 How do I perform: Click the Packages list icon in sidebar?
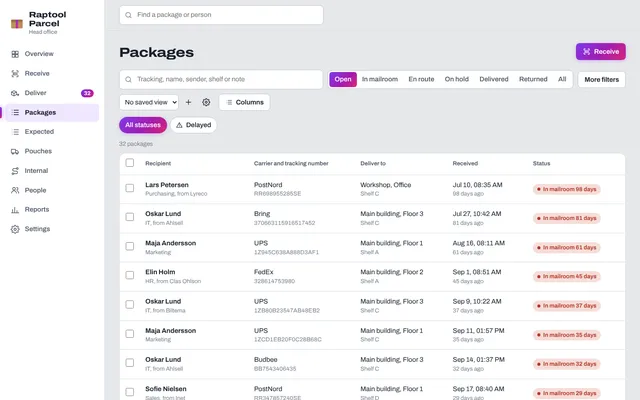15,112
